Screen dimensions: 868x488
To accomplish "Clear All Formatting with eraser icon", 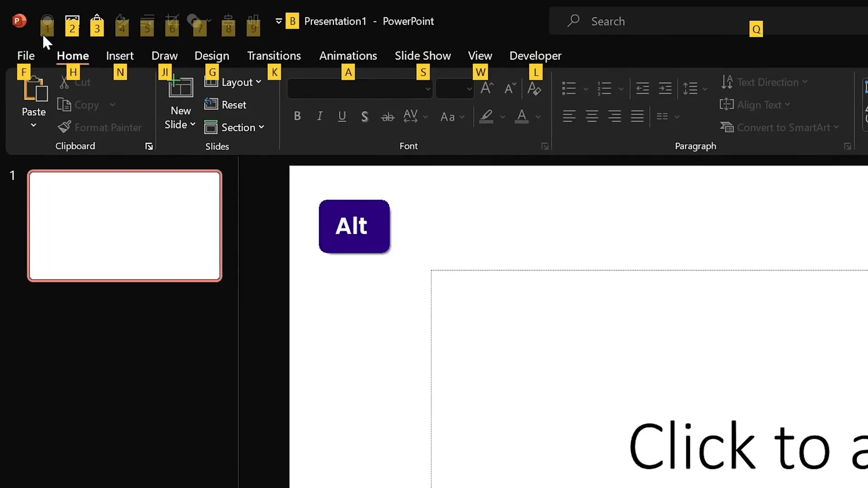I will 534,88.
